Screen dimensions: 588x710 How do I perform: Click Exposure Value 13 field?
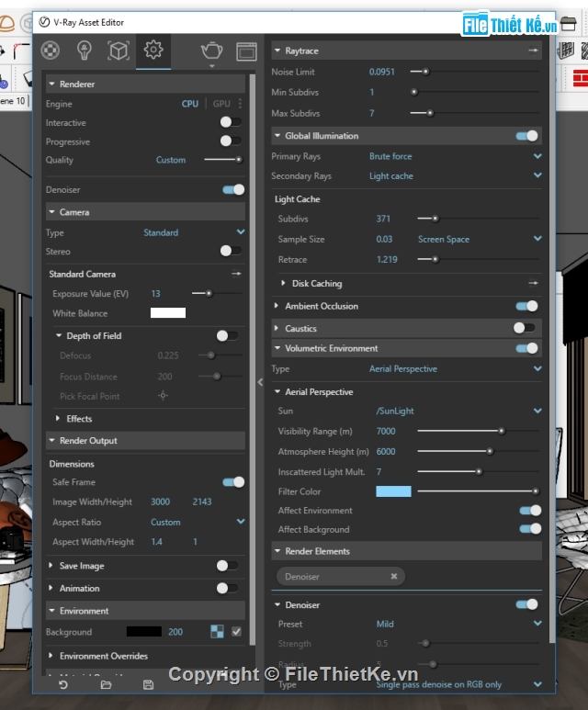click(156, 293)
